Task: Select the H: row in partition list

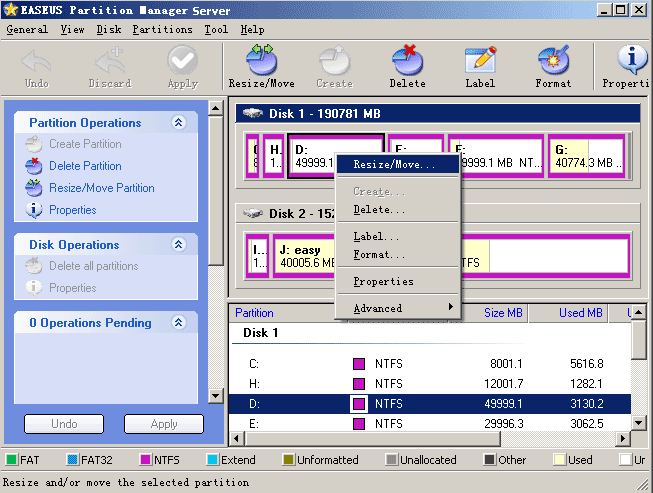Action: point(430,383)
